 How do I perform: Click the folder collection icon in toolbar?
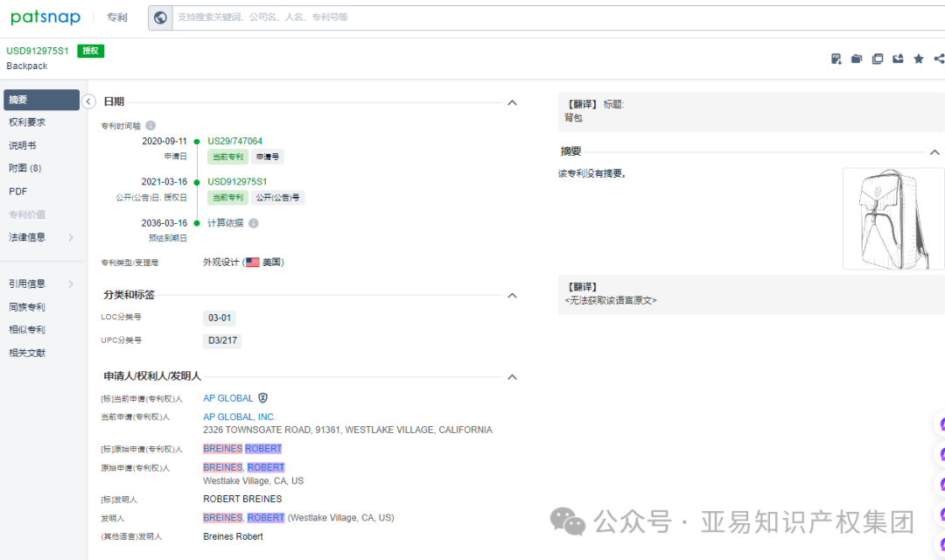pyautogui.click(x=857, y=58)
